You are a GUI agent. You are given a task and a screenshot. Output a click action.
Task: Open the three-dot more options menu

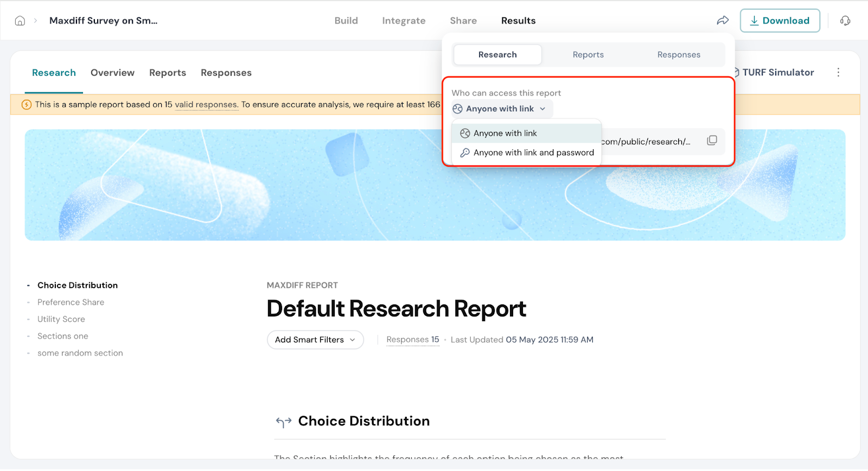pyautogui.click(x=838, y=73)
